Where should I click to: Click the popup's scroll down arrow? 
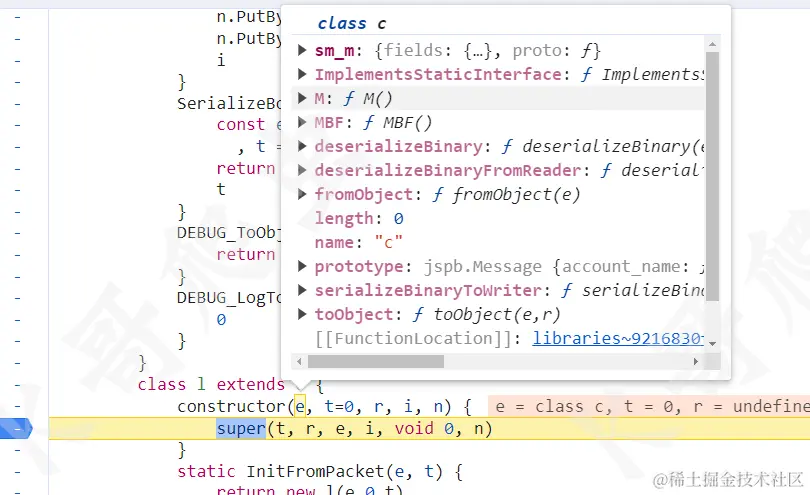click(712, 344)
